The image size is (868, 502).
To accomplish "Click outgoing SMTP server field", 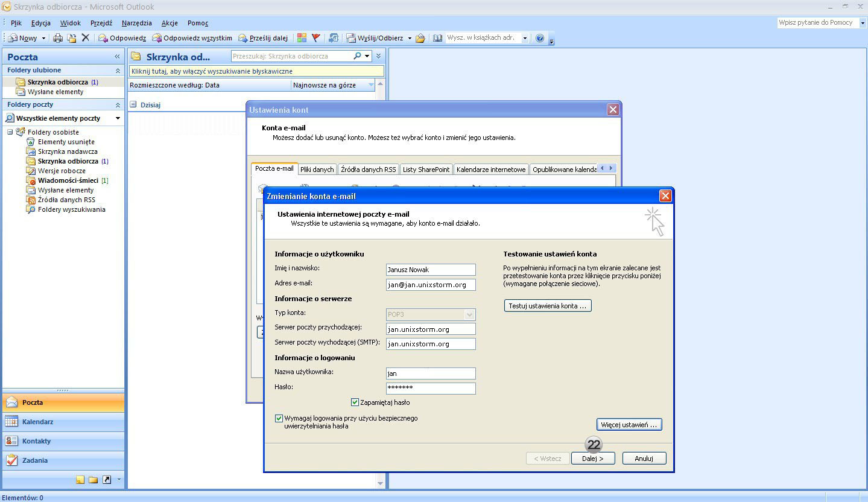I will point(431,344).
